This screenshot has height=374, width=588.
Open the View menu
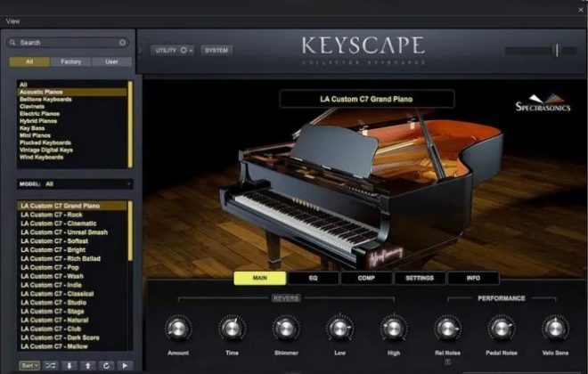coord(12,21)
